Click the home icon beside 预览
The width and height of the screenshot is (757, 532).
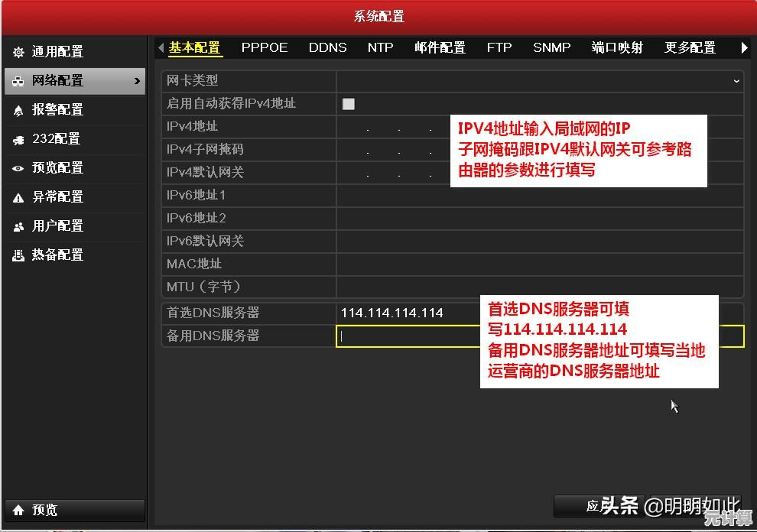pyautogui.click(x=18, y=510)
